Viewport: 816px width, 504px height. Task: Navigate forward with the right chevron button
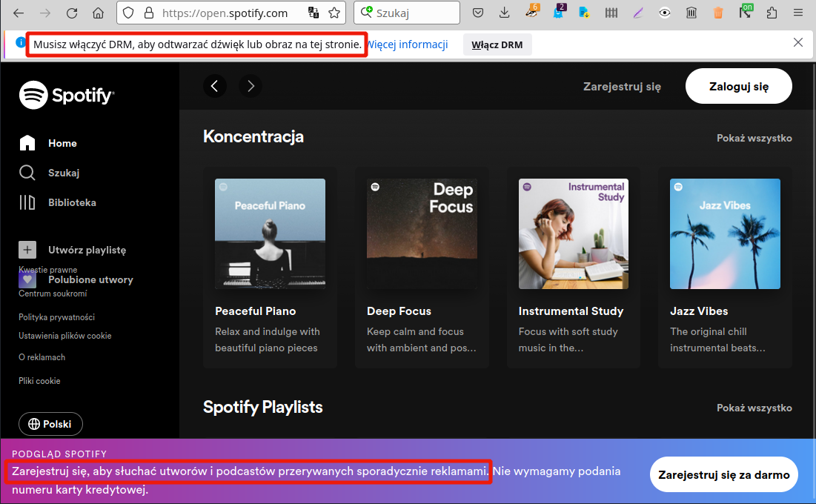[x=251, y=86]
